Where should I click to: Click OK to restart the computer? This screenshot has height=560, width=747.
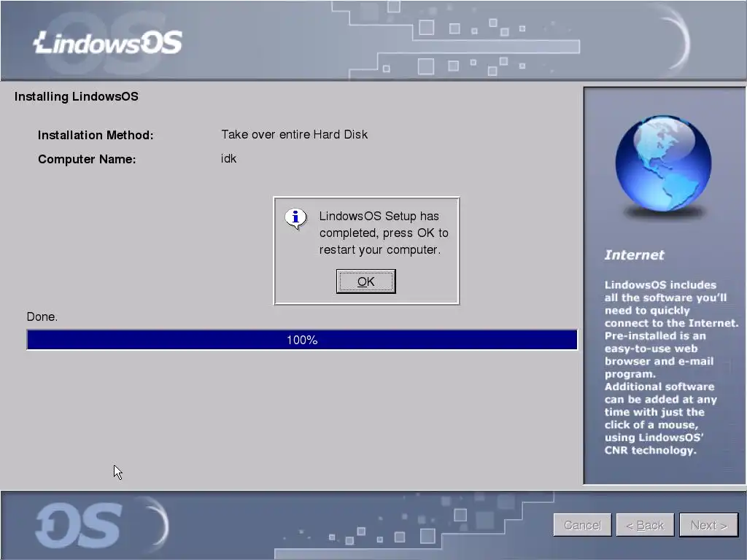tap(366, 281)
